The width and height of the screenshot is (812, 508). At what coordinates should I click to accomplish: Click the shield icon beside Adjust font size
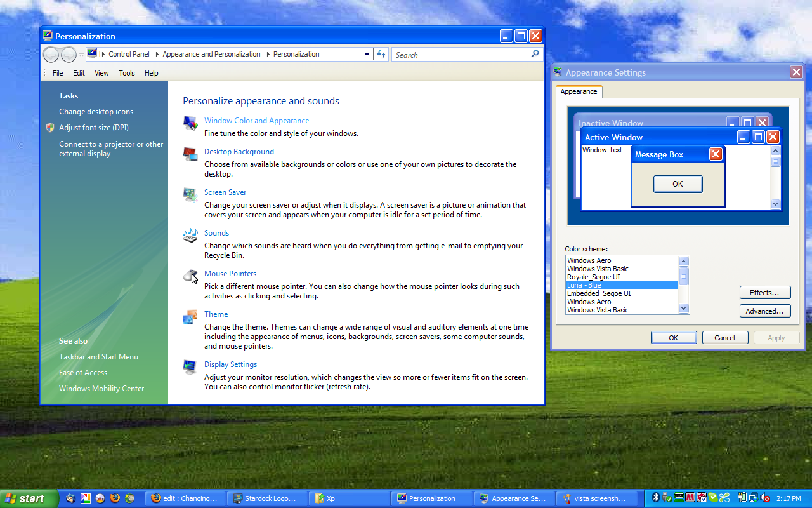(x=50, y=128)
